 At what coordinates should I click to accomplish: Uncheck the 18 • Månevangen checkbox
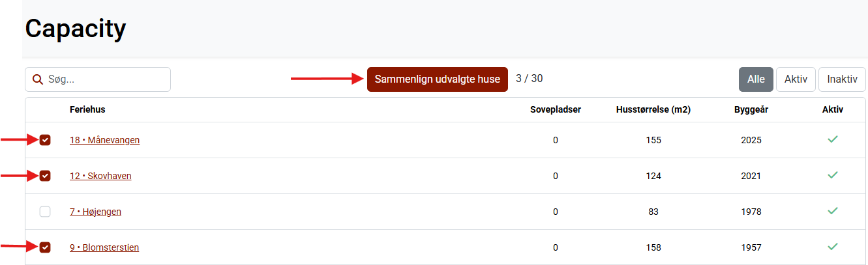click(45, 140)
